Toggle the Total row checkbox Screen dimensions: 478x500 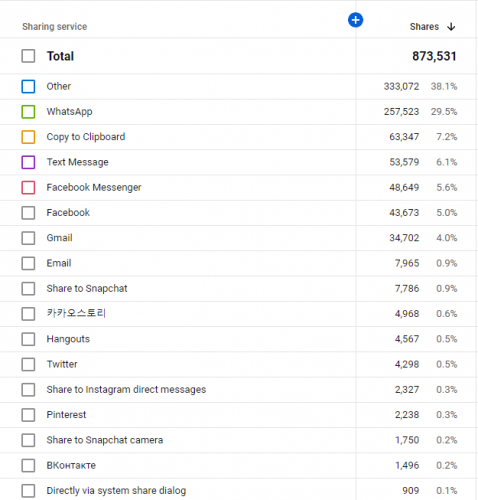(x=28, y=56)
